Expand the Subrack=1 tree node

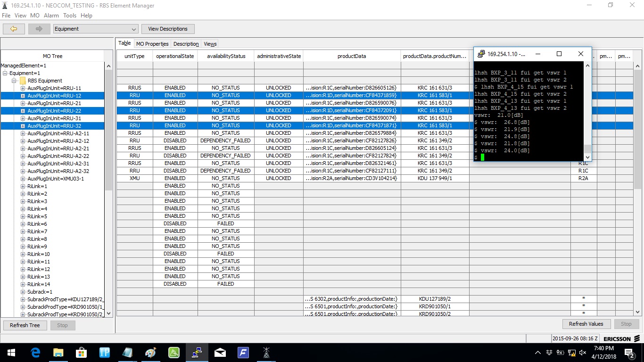[x=23, y=292]
